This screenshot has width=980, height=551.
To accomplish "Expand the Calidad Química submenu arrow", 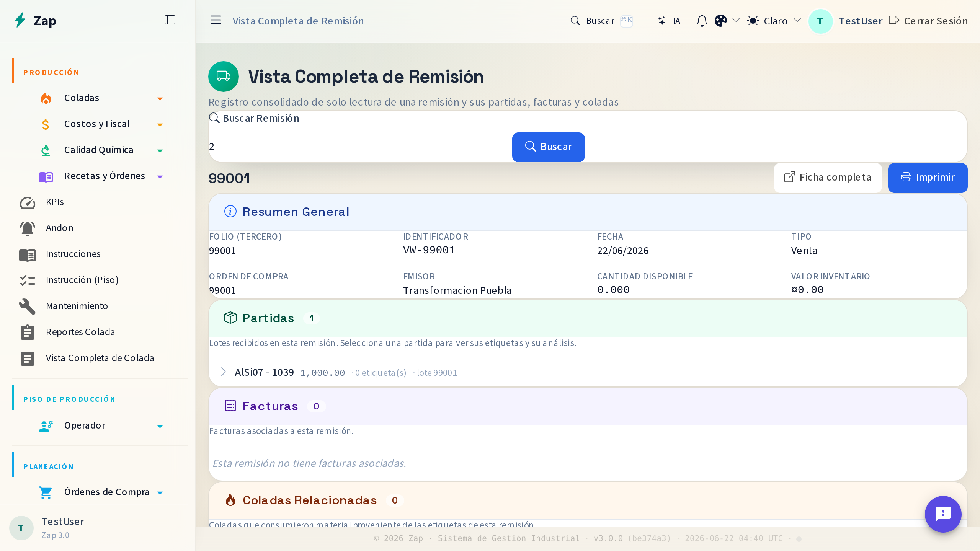I will click(160, 151).
